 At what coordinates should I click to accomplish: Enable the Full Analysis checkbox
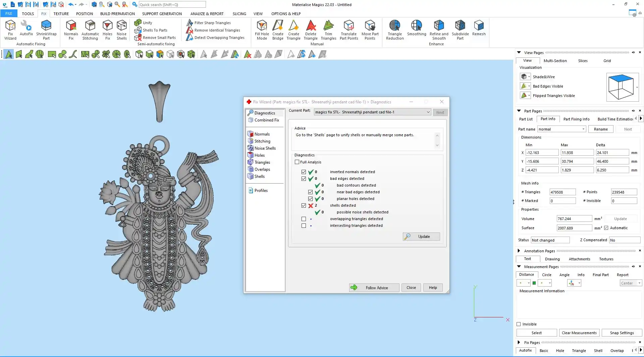[297, 162]
